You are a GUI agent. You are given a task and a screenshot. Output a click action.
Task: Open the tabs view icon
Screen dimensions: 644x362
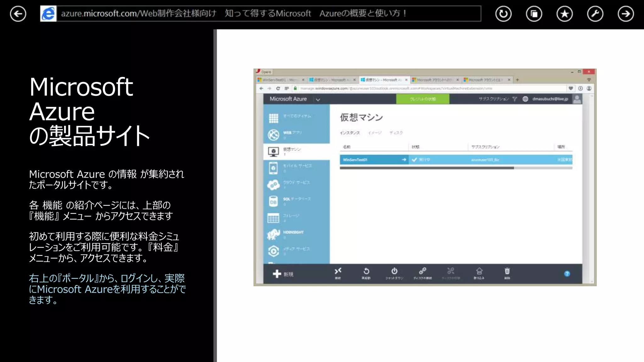click(534, 14)
